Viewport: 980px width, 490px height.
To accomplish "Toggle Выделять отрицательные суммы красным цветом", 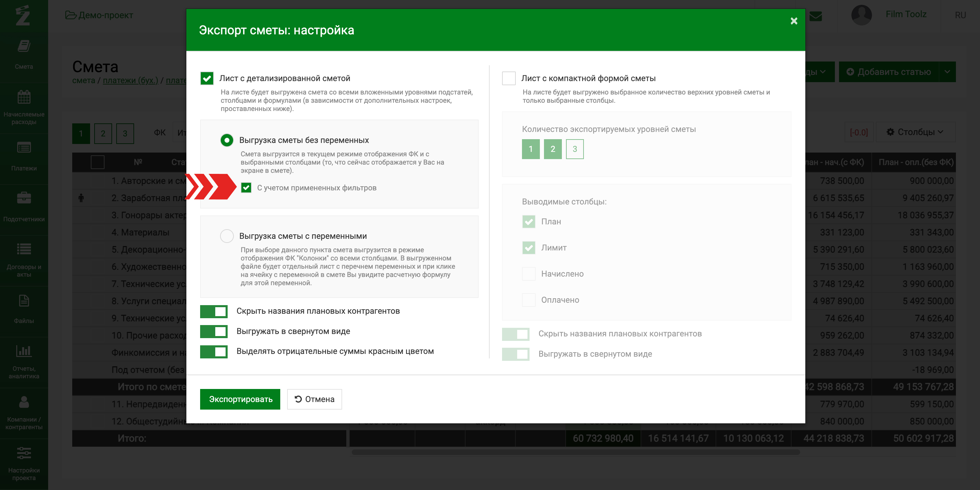I will 214,352.
